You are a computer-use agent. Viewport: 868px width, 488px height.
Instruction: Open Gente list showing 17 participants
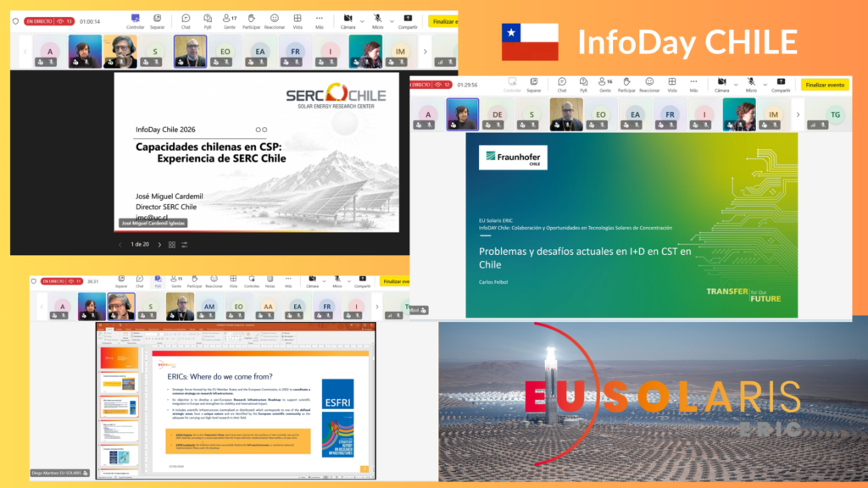click(229, 21)
